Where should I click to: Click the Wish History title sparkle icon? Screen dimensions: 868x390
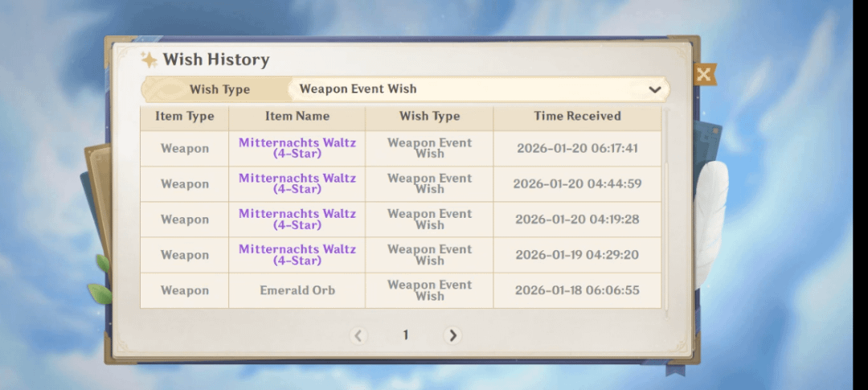click(149, 60)
